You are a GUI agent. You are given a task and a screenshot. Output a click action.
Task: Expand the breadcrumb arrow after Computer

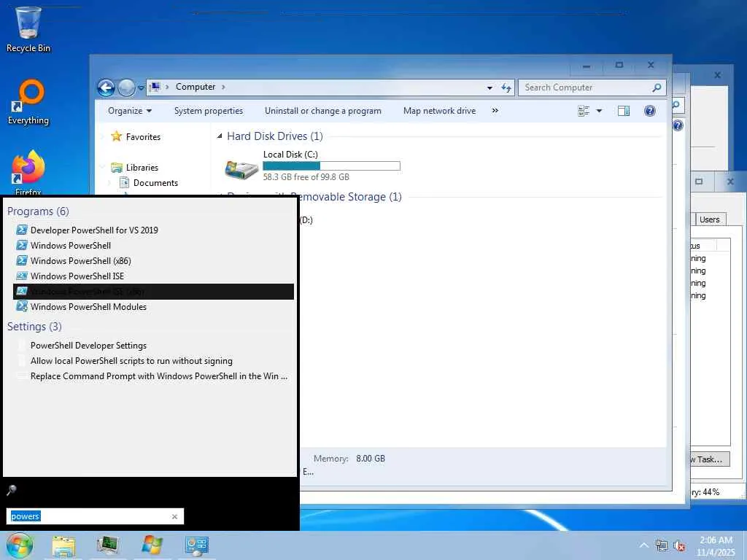click(223, 87)
